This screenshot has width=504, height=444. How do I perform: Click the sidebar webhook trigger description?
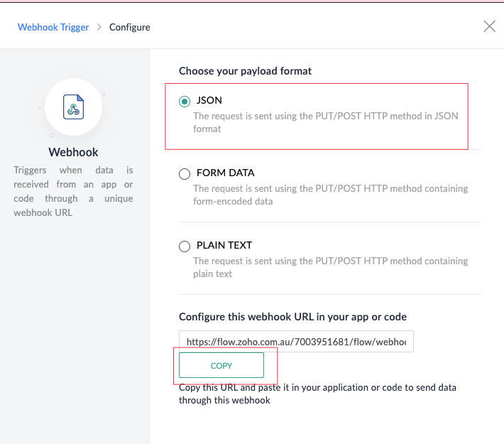point(73,191)
